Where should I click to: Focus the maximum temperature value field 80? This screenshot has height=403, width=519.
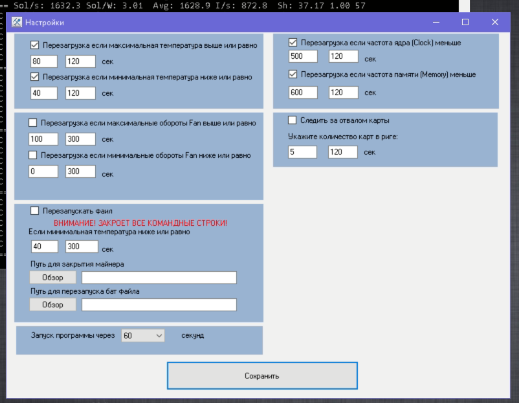(x=44, y=61)
